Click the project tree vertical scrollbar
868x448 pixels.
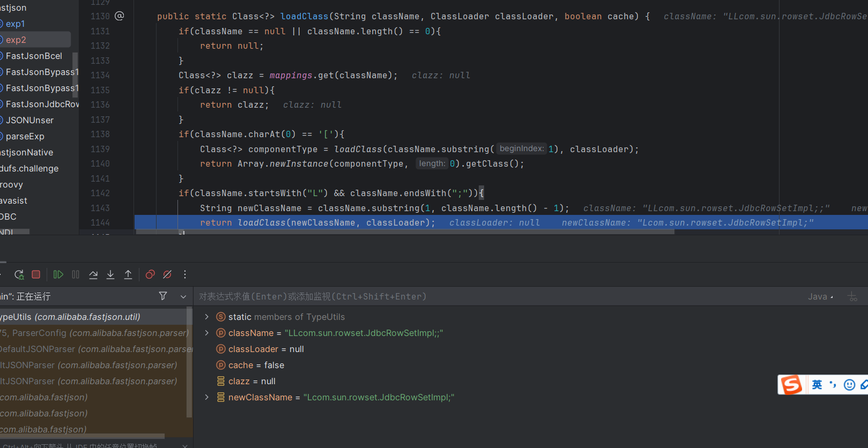point(75,74)
